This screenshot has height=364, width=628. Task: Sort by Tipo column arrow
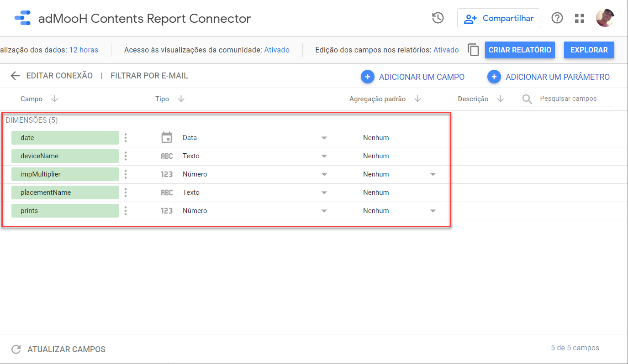pyautogui.click(x=181, y=99)
